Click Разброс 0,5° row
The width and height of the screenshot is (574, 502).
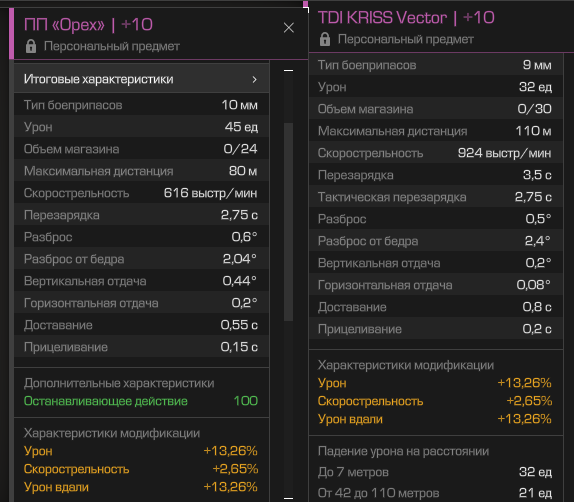436,219
